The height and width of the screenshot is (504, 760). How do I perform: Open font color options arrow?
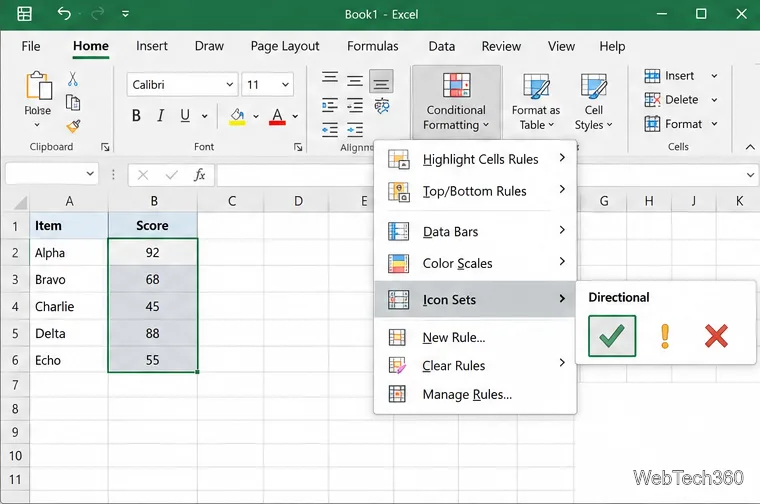[295, 116]
